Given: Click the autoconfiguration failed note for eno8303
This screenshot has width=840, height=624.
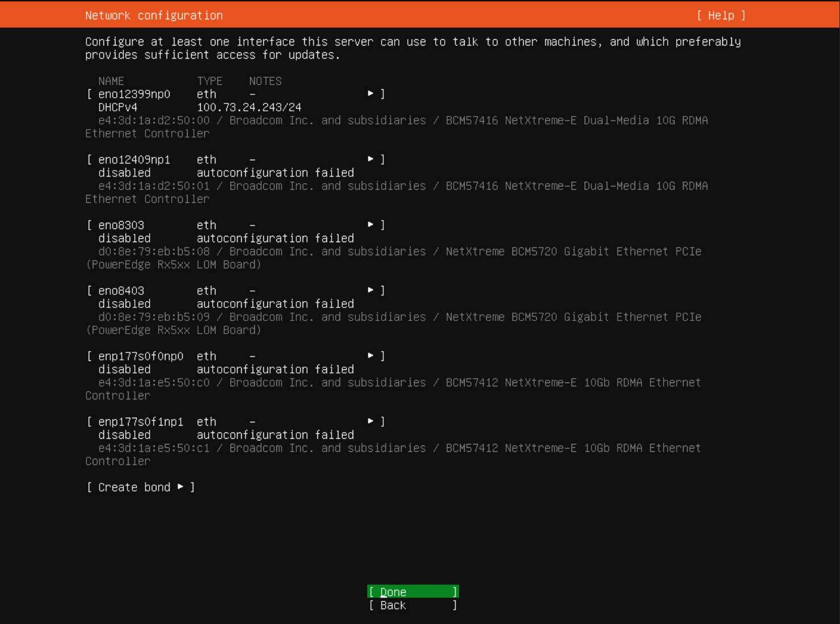Looking at the screenshot, I should point(275,238).
